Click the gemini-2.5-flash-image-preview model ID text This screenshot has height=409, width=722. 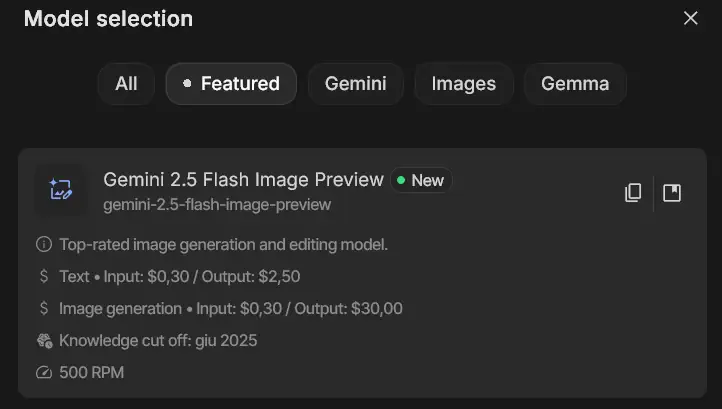[x=217, y=204]
